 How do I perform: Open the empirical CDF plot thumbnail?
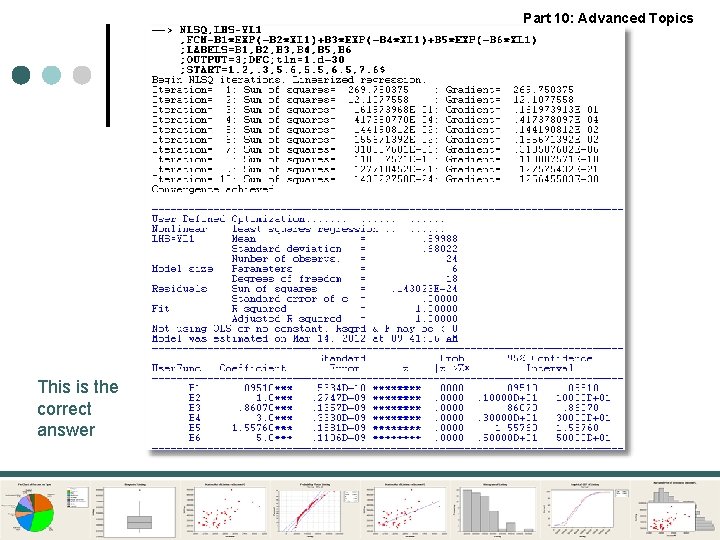(x=585, y=510)
